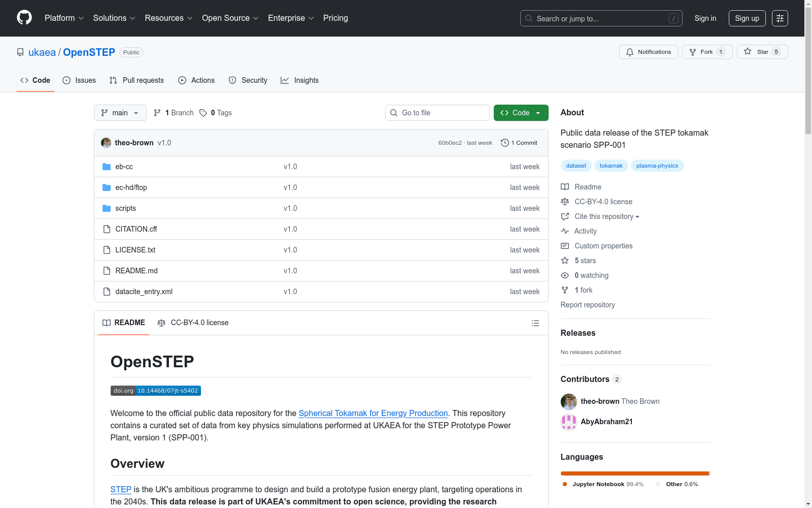Click the fork icon in Fork button
The height and width of the screenshot is (508, 812).
[693, 52]
